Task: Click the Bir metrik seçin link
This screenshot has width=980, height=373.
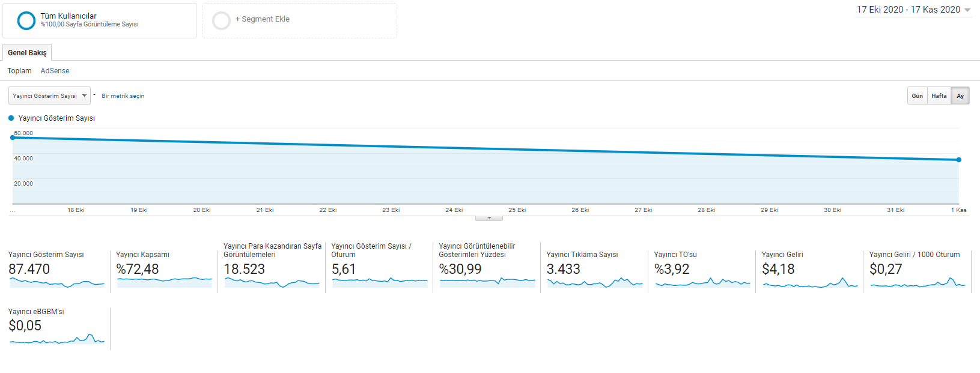Action: (123, 96)
